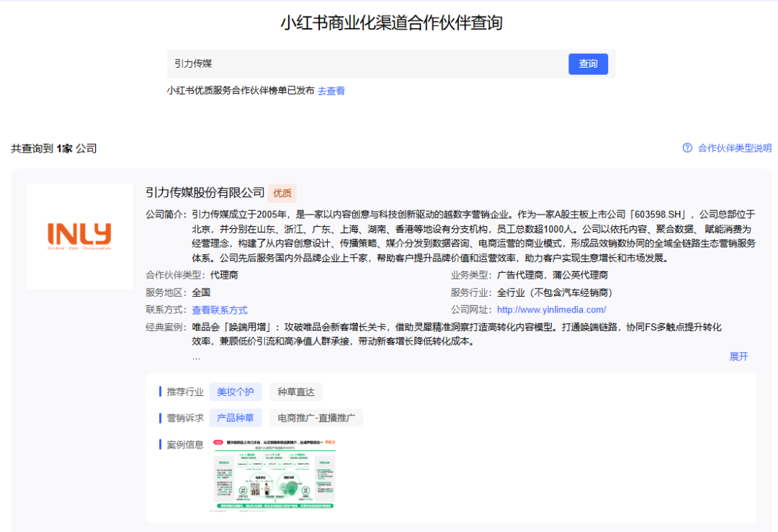The image size is (778, 532).
Task: Click the 小红书商业化渠道合作伙伴查询 page heading
Action: pyautogui.click(x=391, y=23)
